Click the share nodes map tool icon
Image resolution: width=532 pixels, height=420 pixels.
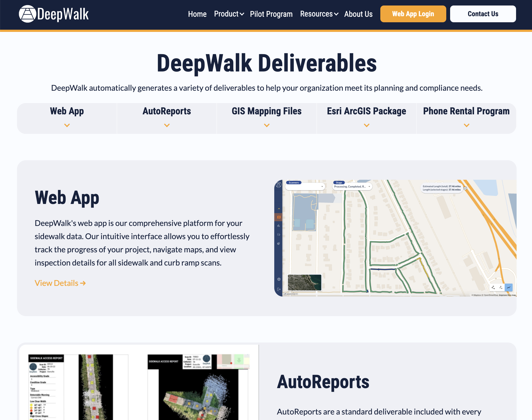(493, 288)
